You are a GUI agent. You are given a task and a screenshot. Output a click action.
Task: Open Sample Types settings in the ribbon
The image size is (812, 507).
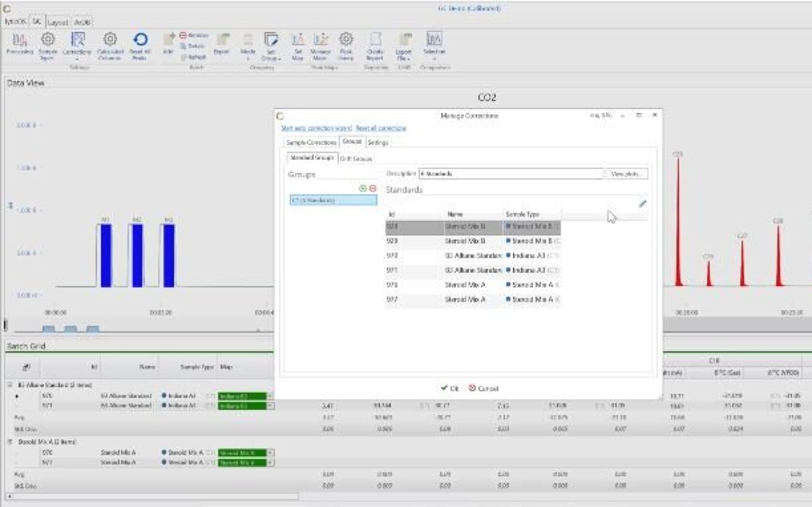point(47,45)
